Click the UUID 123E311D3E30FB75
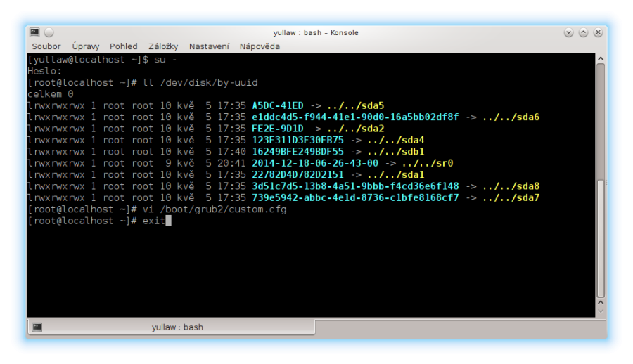The height and width of the screenshot is (364, 633). click(x=298, y=140)
